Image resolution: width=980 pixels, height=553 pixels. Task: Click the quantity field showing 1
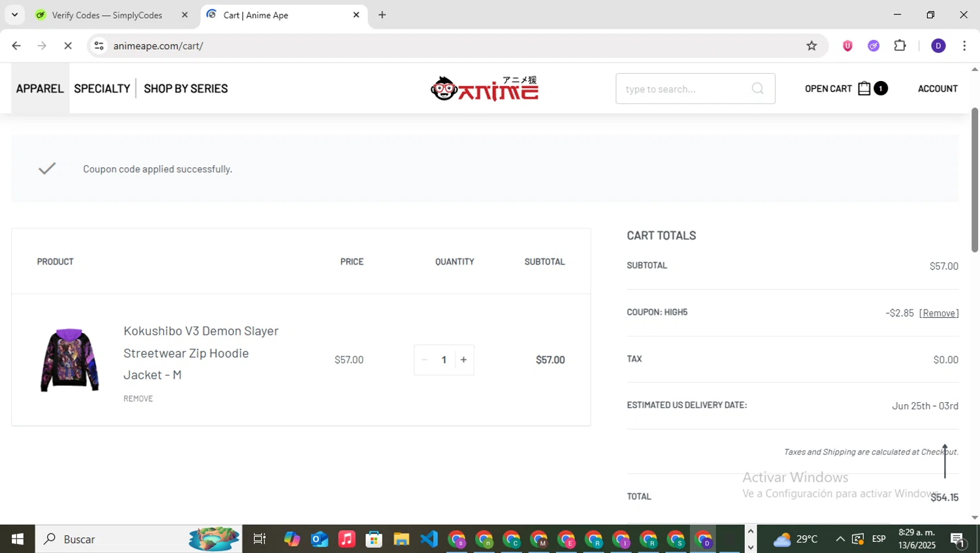click(444, 360)
